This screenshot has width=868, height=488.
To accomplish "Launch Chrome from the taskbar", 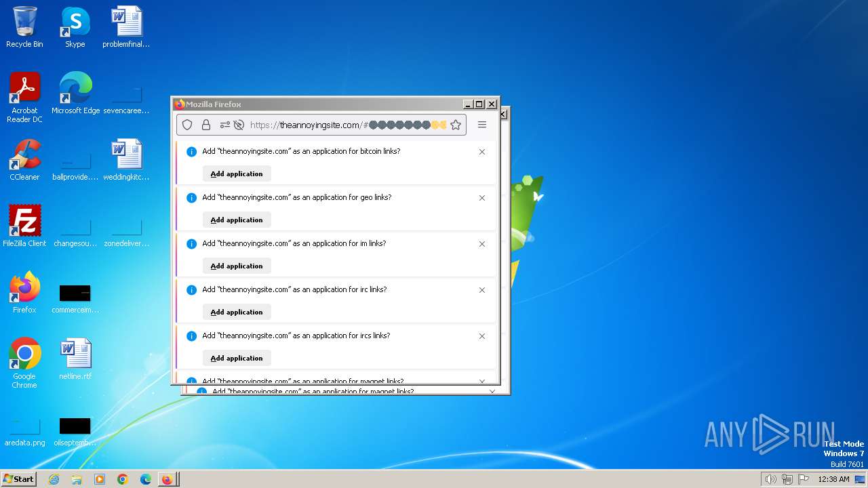I will 123,479.
